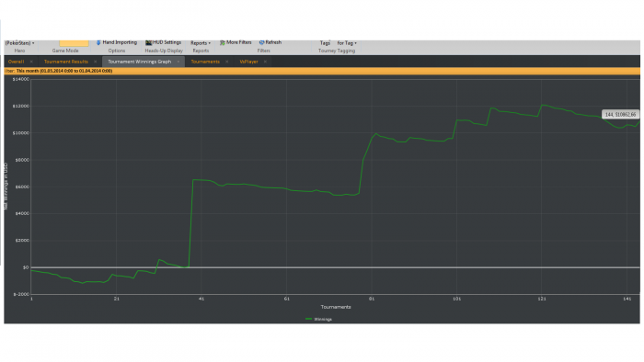Close the Overall tab

pos(31,62)
